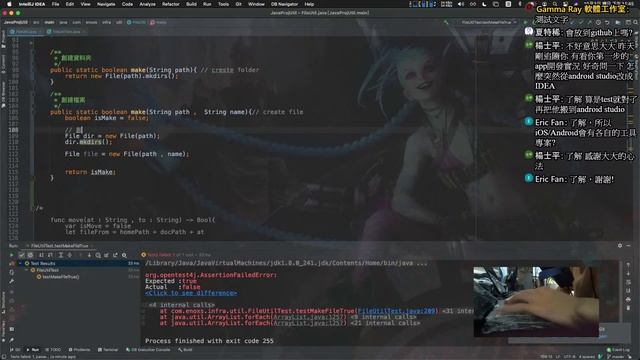Open the run configuration dropdown

tap(488, 22)
